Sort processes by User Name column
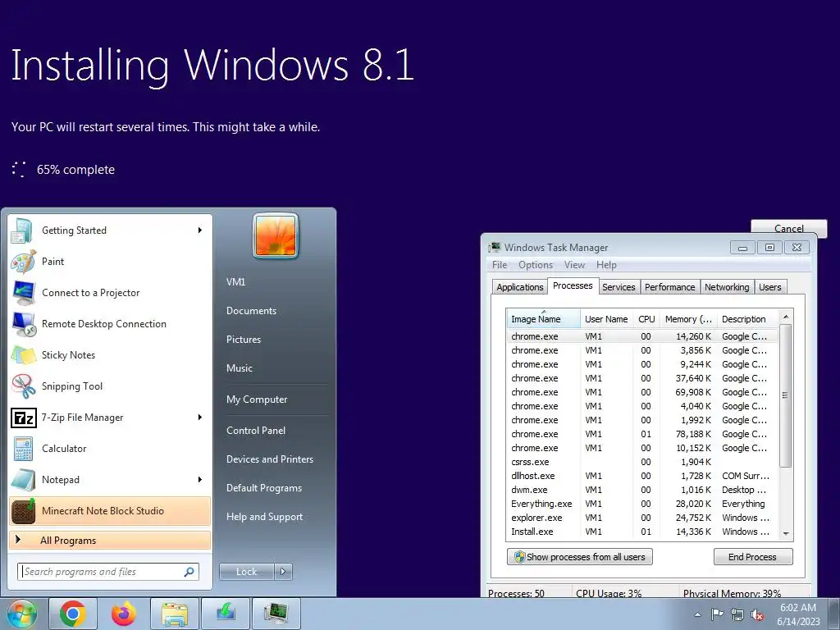Screen dimensions: 840x630 coord(606,319)
